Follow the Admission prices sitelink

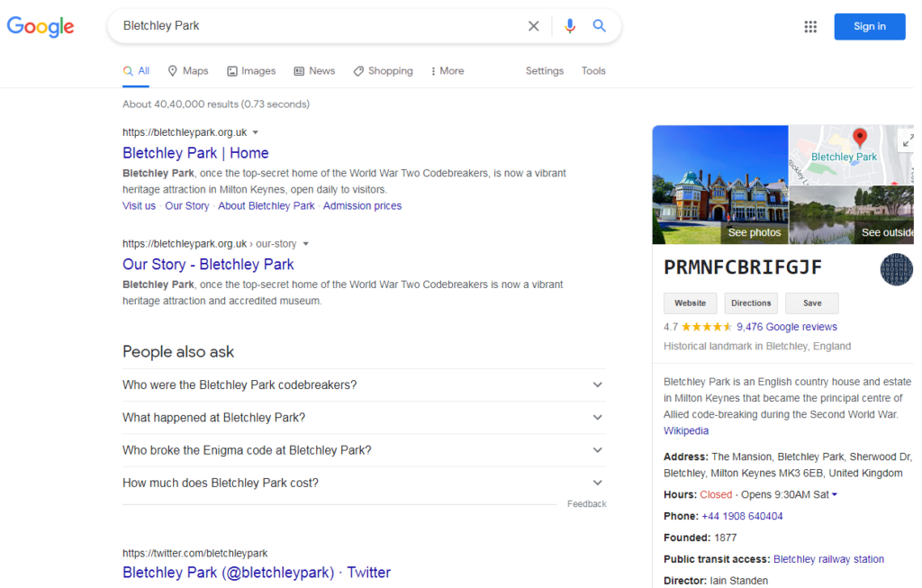point(362,206)
